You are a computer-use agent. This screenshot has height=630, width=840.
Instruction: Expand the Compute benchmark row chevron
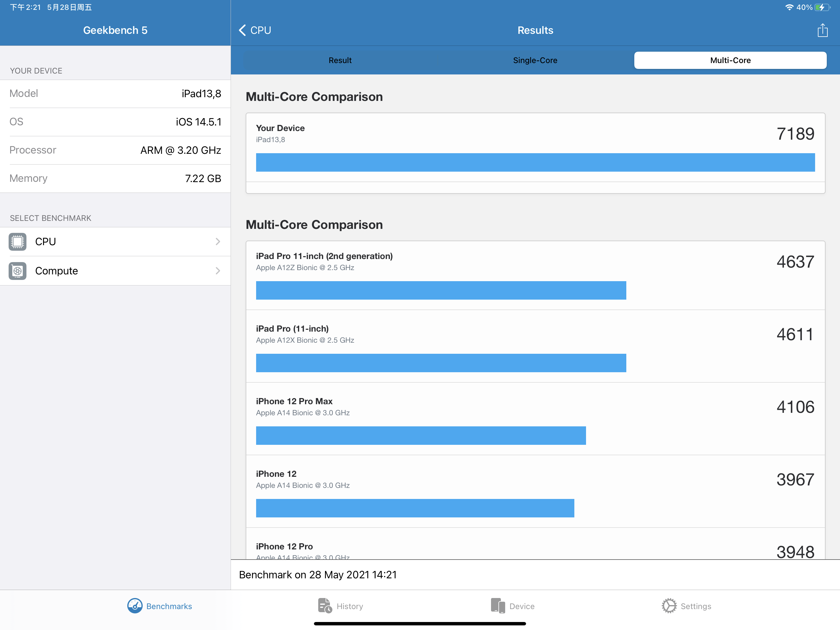pos(218,271)
